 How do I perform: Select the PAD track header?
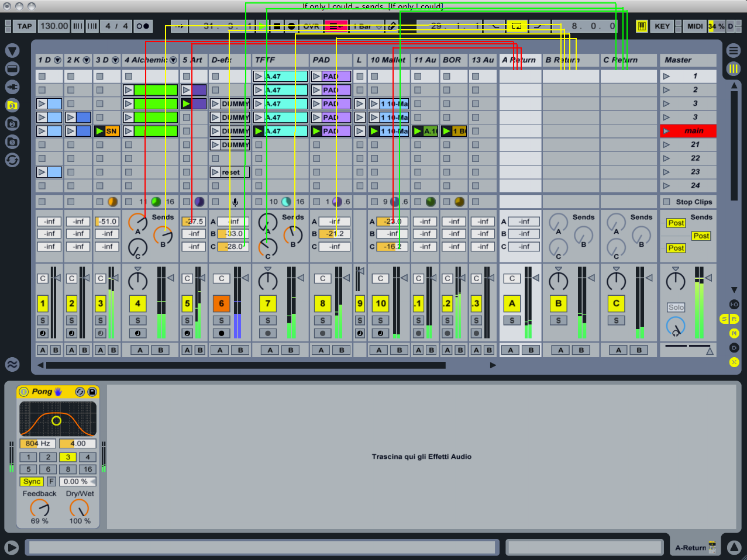(x=331, y=60)
